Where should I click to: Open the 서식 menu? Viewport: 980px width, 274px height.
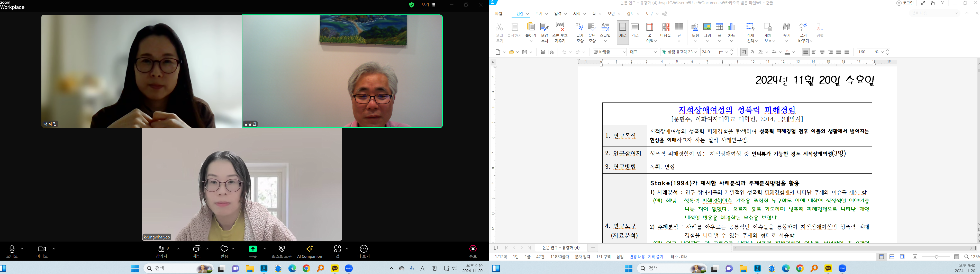click(577, 14)
